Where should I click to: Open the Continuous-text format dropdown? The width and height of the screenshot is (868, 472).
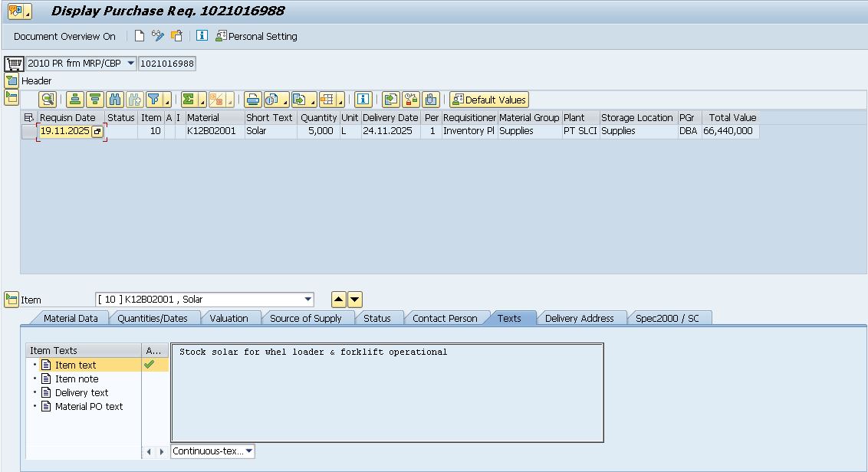pyautogui.click(x=249, y=451)
